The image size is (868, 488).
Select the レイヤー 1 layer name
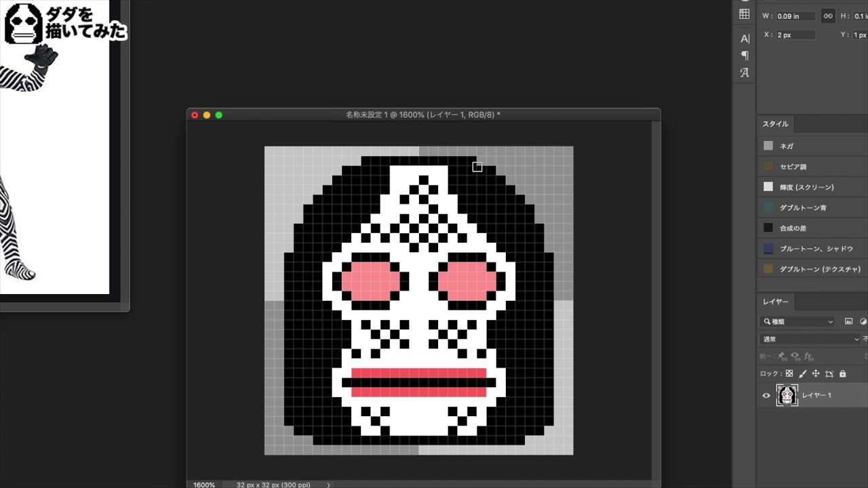[816, 395]
